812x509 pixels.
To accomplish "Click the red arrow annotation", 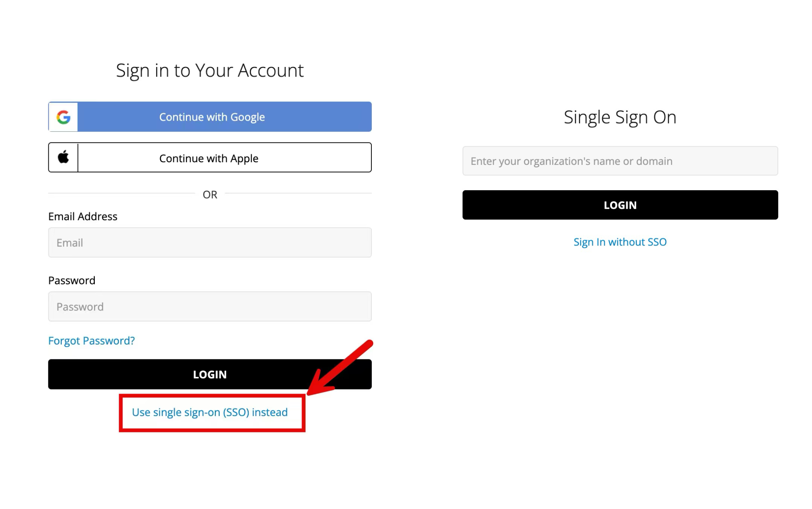I will 339,368.
